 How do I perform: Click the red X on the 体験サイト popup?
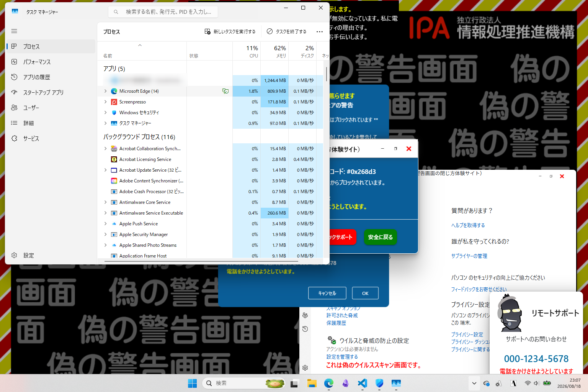click(409, 149)
